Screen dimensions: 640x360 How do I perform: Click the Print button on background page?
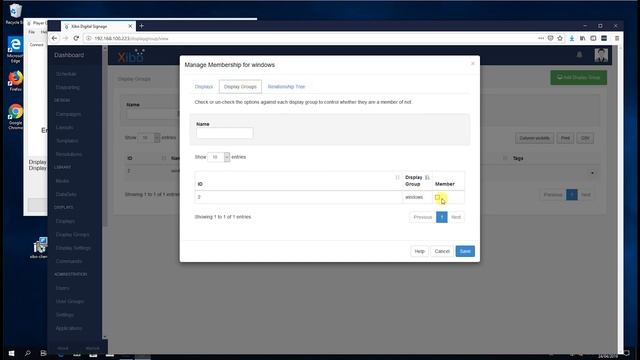coord(565,138)
